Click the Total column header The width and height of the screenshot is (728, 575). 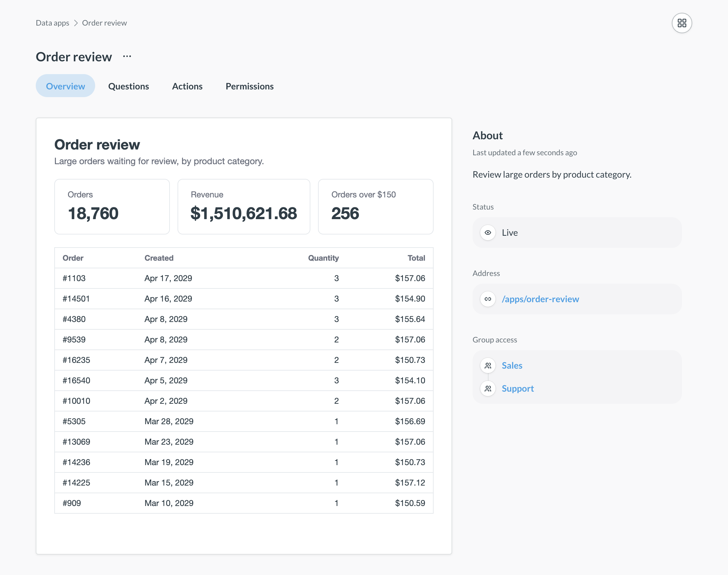tap(416, 258)
